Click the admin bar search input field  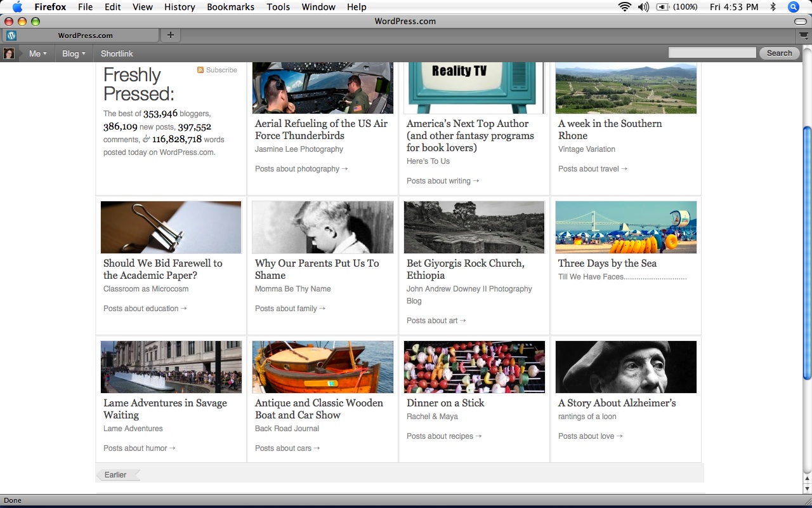[712, 53]
